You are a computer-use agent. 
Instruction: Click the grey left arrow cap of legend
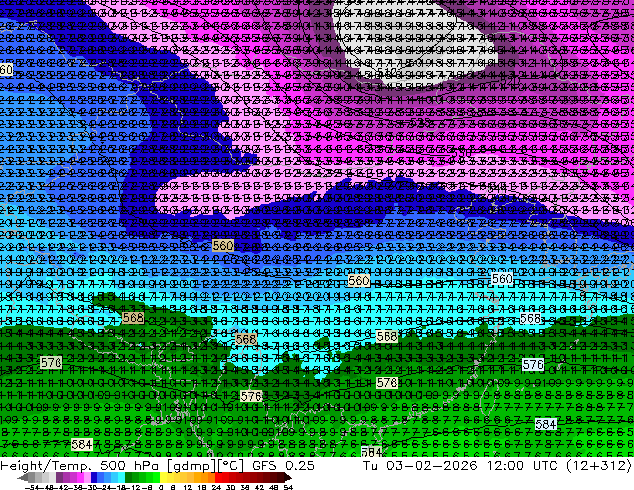click(23, 478)
